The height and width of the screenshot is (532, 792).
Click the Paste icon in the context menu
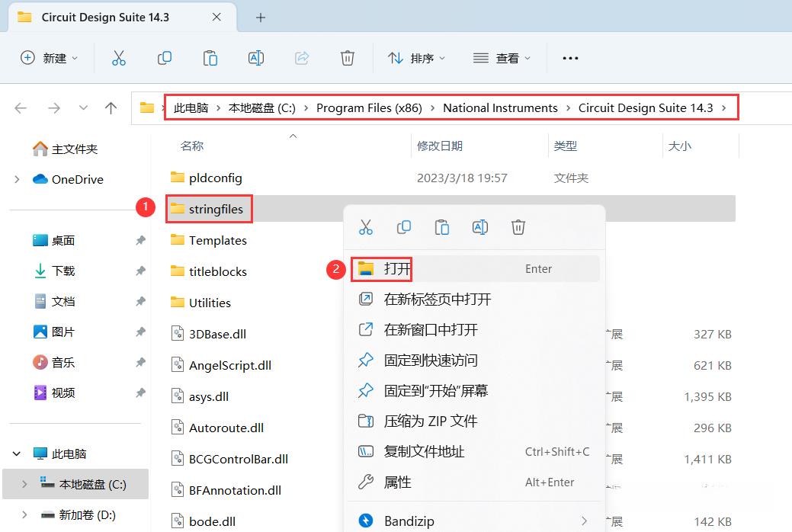click(442, 227)
